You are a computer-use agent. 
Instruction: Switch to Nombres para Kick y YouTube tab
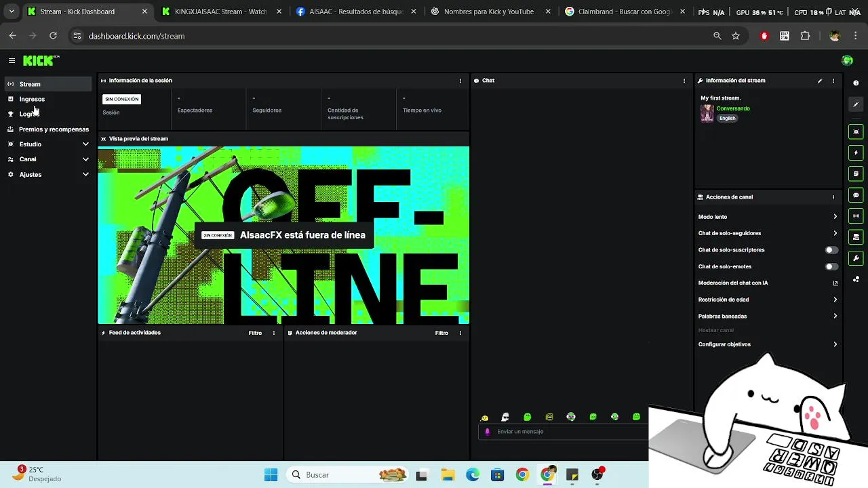coord(488,12)
